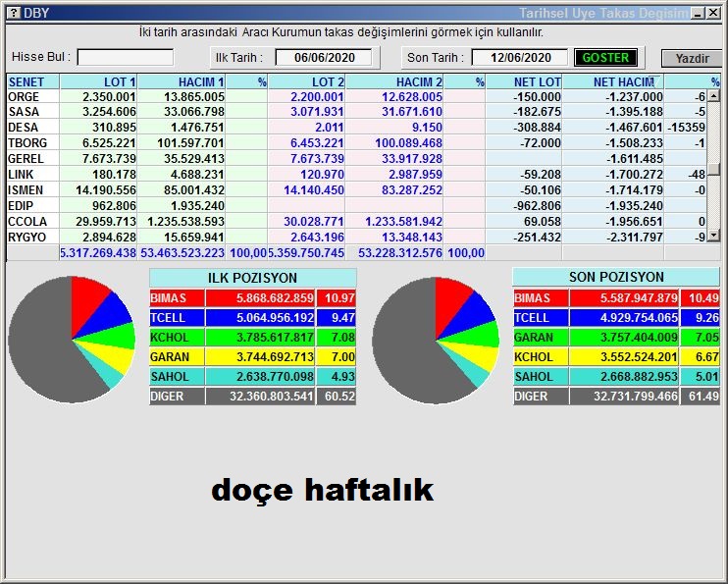The image size is (728, 584).
Task: Click the Ilk Tarih date field 06/06/2020
Action: tap(324, 58)
